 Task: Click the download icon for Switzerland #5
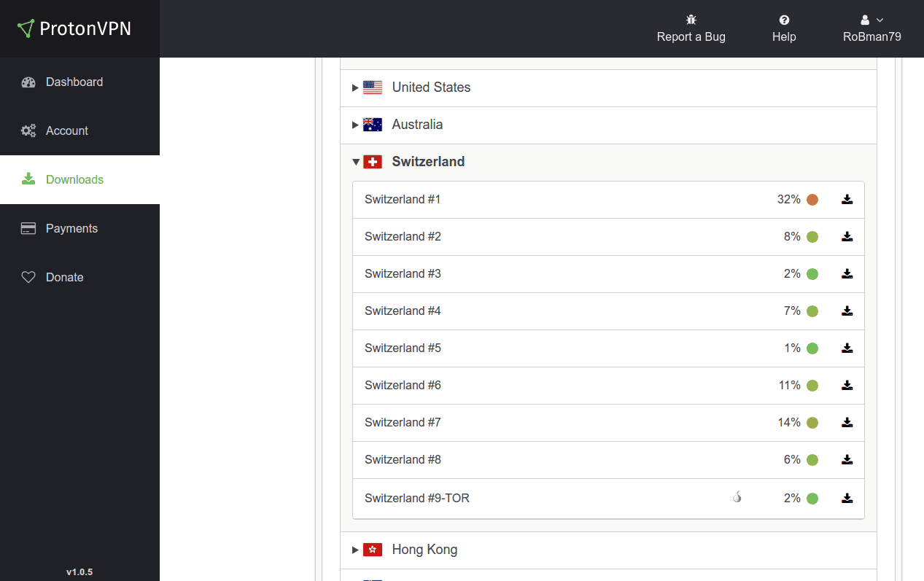pos(847,348)
